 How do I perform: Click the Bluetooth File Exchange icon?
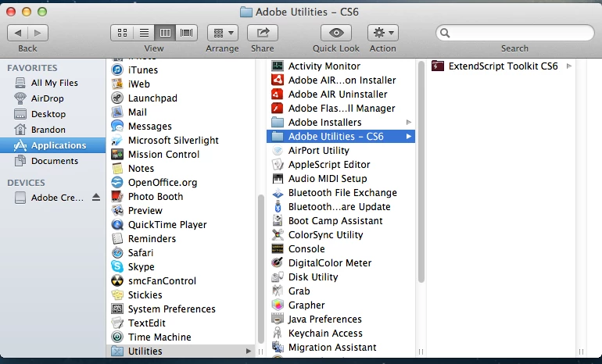point(278,193)
